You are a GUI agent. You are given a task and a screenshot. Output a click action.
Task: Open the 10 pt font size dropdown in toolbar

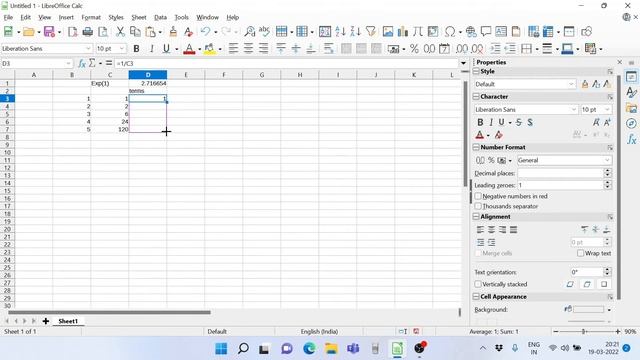[122, 49]
